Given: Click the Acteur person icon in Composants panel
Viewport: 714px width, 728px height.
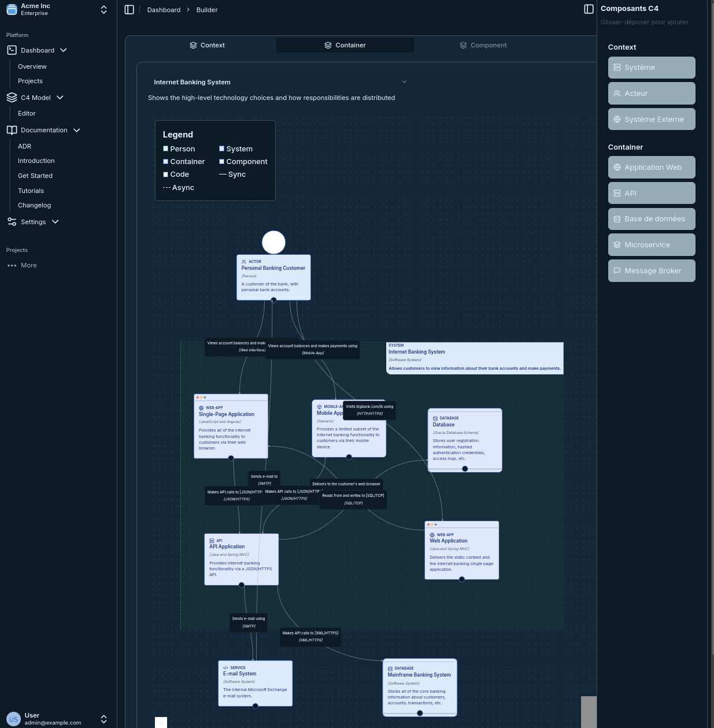Looking at the screenshot, I should coord(617,93).
